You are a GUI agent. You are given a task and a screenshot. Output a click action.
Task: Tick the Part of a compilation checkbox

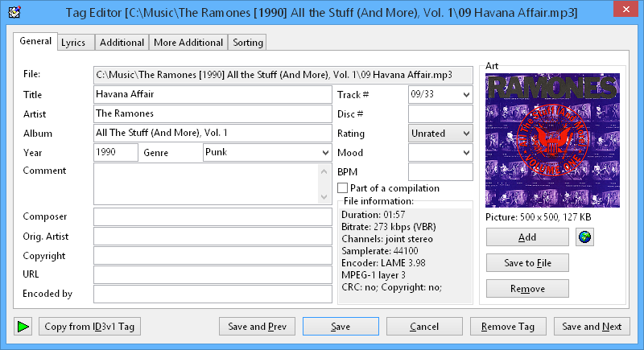[343, 188]
